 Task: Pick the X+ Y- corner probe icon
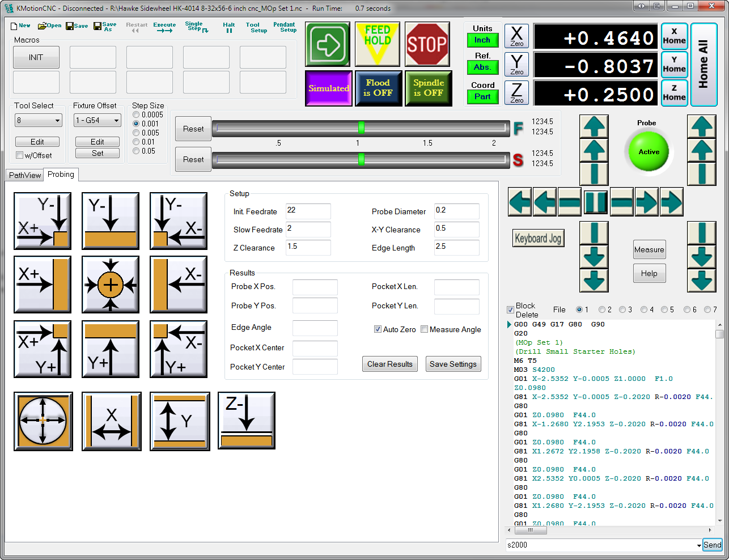[43, 221]
